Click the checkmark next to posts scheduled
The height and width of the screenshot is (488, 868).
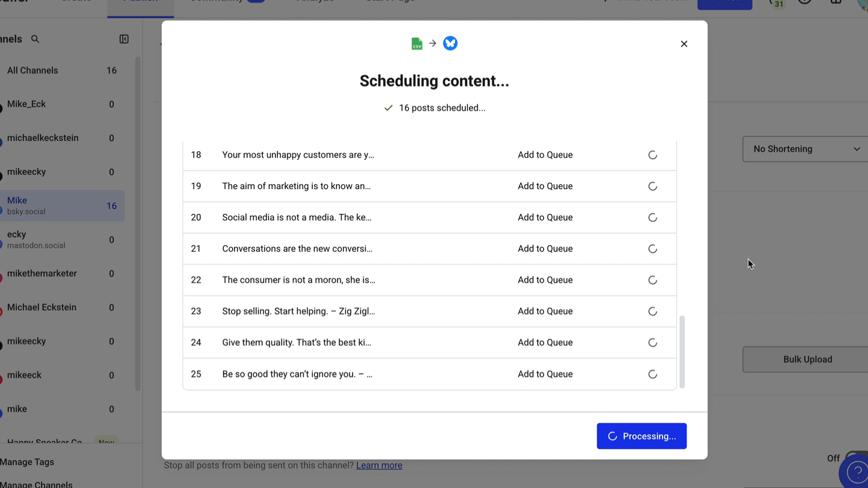pos(389,108)
